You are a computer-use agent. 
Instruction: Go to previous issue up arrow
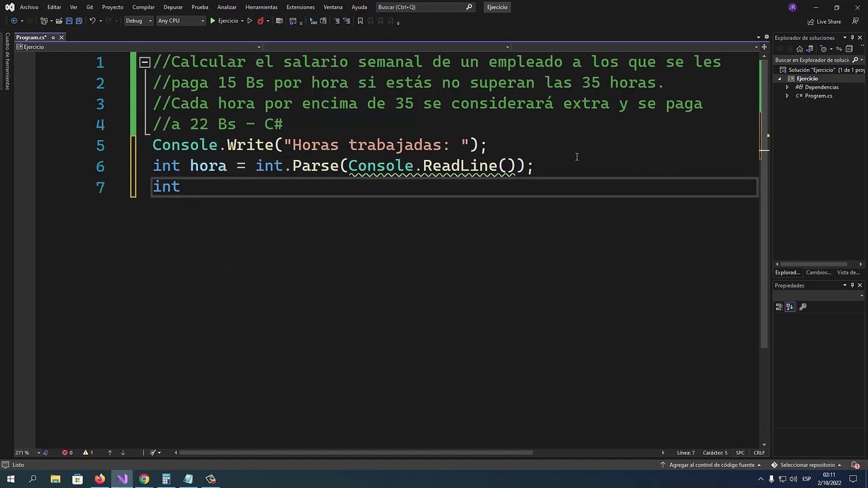pos(110,453)
